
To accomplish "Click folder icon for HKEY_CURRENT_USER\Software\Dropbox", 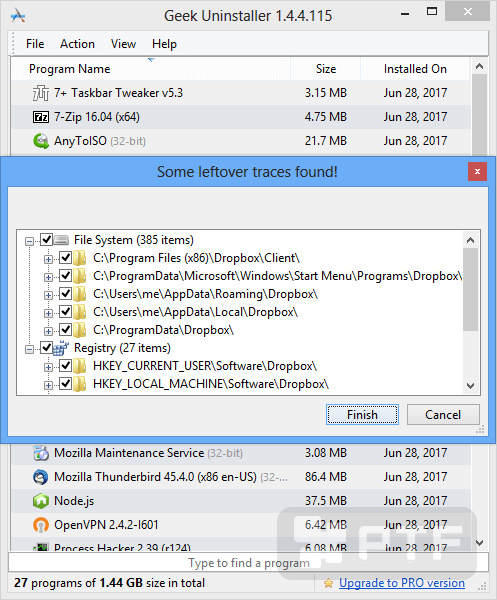I will click(x=79, y=366).
